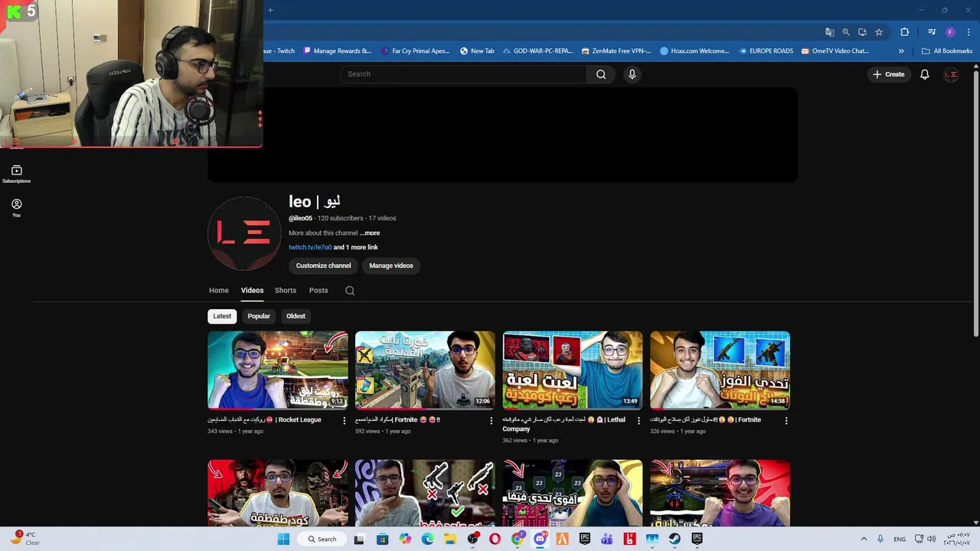This screenshot has width=980, height=551.
Task: Click the Customize channel button
Action: pos(323,266)
